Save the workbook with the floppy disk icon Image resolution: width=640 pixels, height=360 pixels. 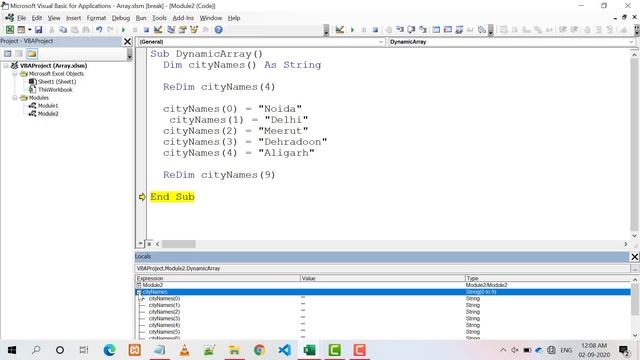pyautogui.click(x=38, y=29)
